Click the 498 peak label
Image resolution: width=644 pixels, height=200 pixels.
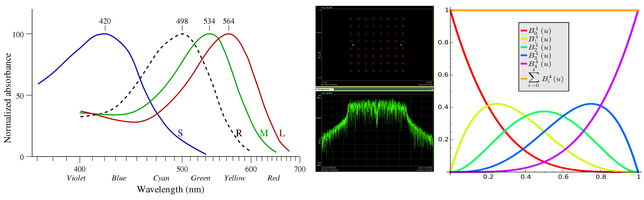[x=182, y=21]
